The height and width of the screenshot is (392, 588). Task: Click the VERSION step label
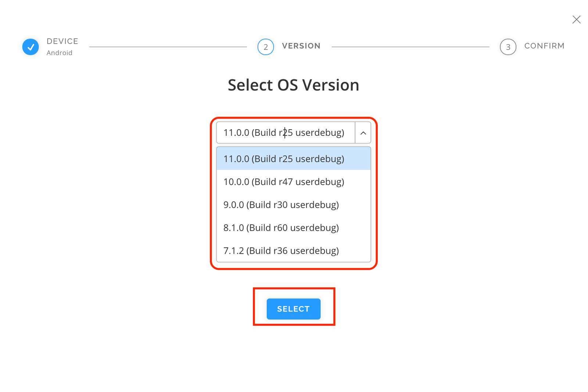tap(301, 46)
